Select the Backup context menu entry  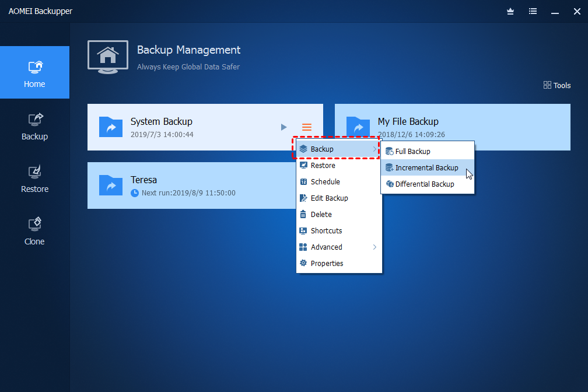[x=338, y=149]
